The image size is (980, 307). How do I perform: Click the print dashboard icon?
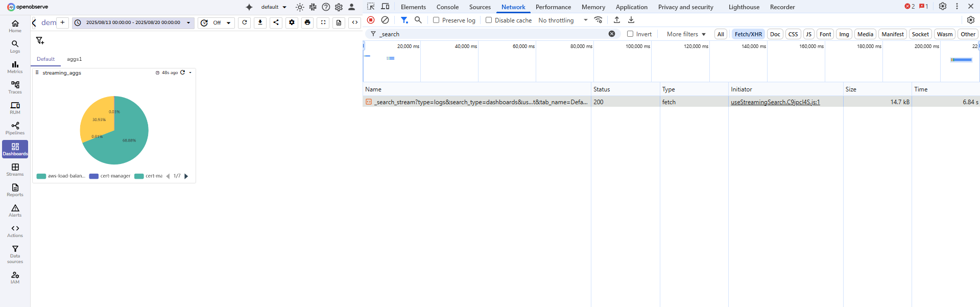click(307, 22)
